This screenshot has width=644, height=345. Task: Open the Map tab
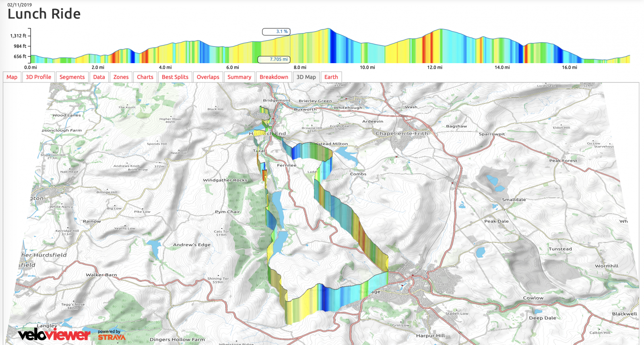(x=12, y=77)
